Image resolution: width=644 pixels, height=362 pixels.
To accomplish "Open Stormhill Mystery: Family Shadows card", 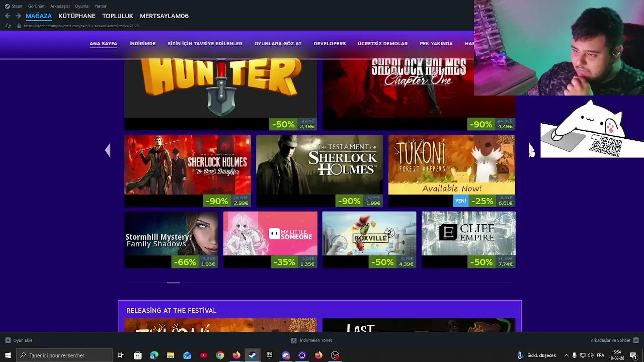I will pos(171,240).
